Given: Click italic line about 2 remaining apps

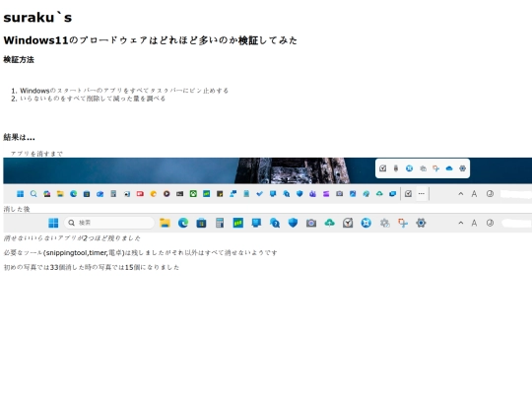Looking at the screenshot, I should [x=72, y=238].
